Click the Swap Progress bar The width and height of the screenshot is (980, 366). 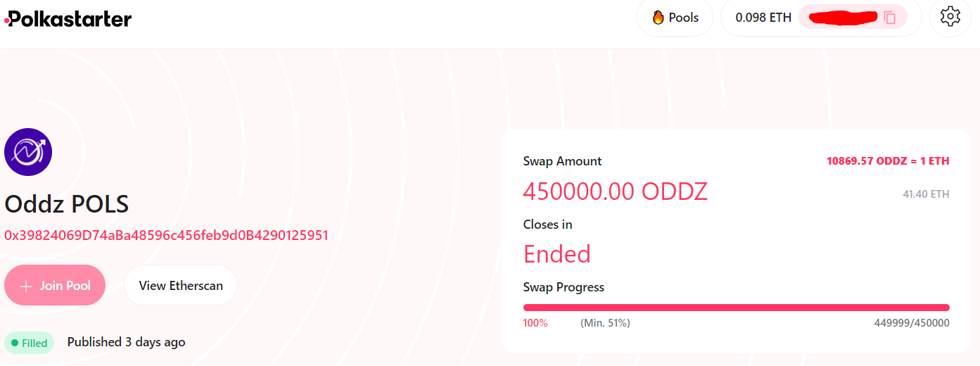click(x=736, y=308)
